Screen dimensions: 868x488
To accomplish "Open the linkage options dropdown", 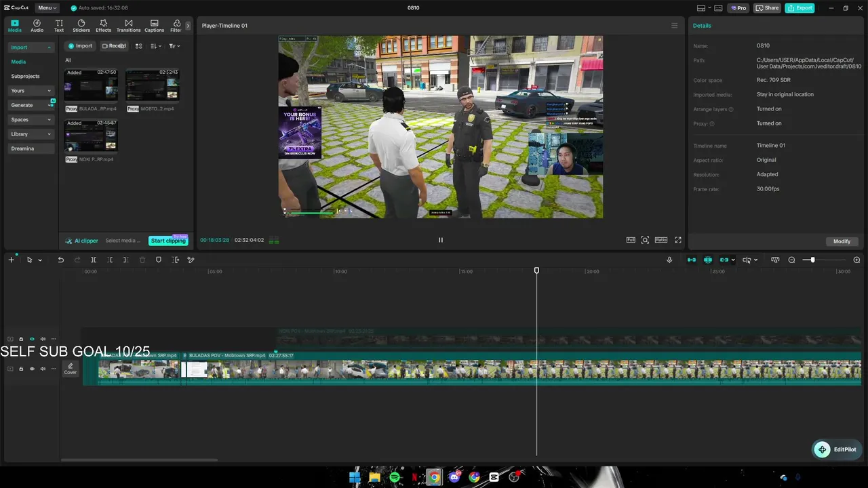I will point(733,260).
